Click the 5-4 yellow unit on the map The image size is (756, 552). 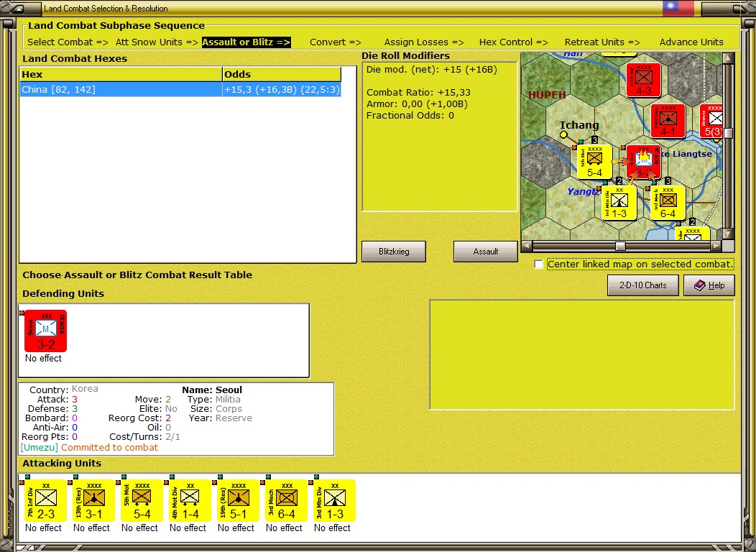[594, 162]
